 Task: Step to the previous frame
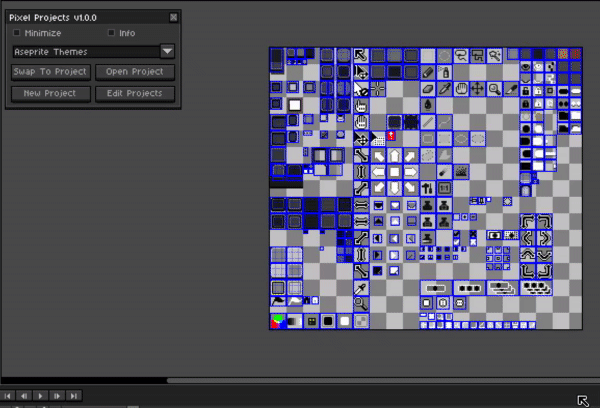click(x=24, y=396)
